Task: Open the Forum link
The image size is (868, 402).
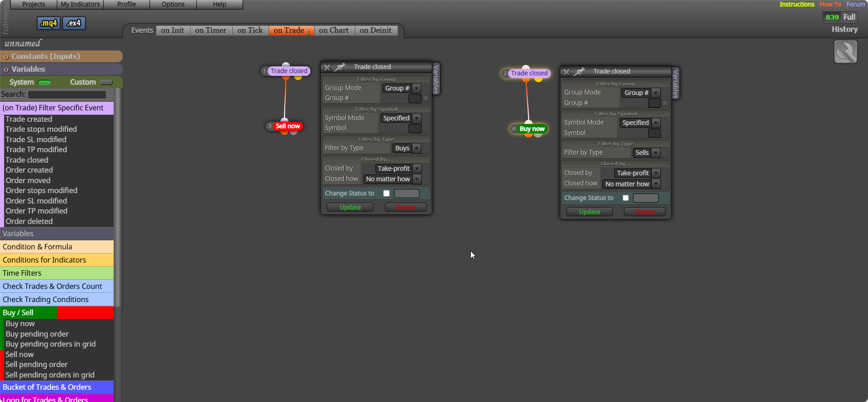Action: point(856,4)
